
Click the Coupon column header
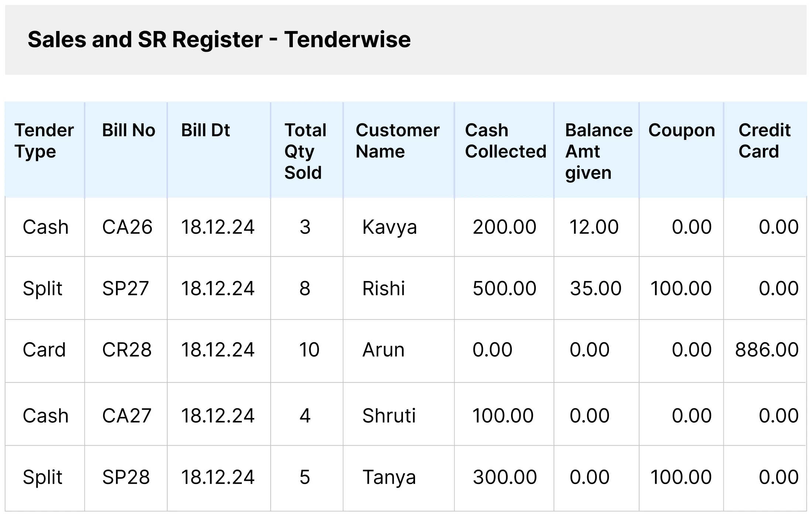(681, 130)
